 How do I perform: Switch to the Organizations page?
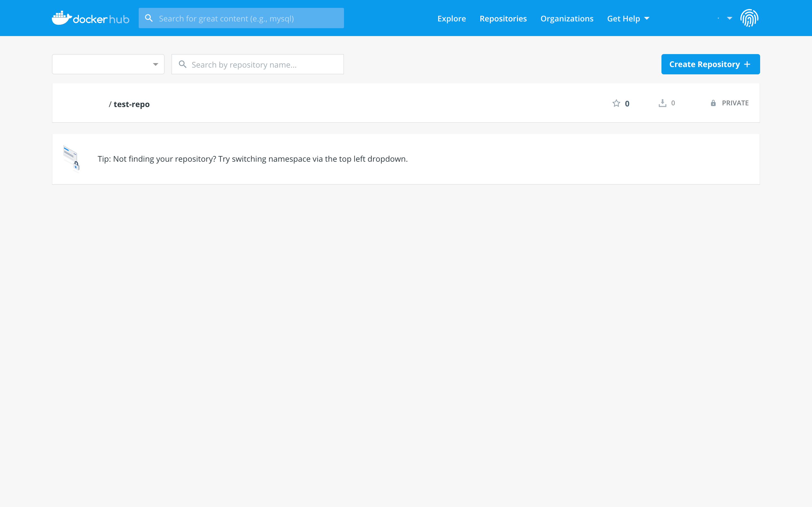point(566,18)
